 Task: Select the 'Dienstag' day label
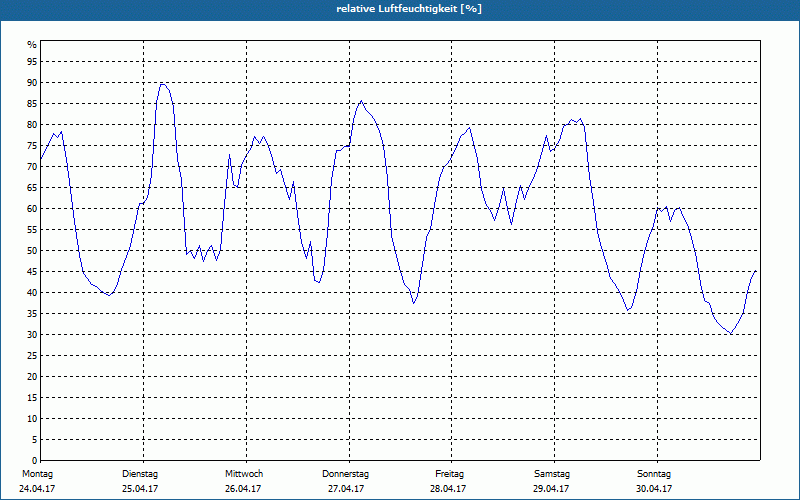pos(140,474)
